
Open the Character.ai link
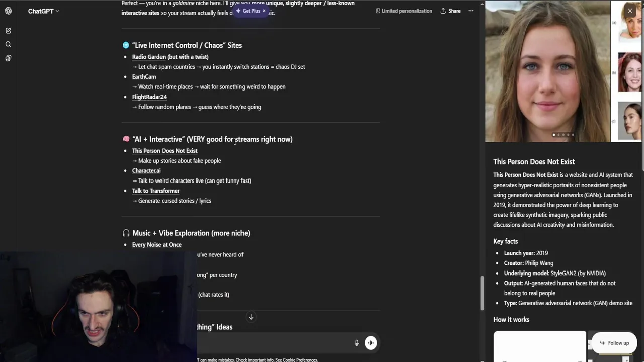[x=146, y=170]
